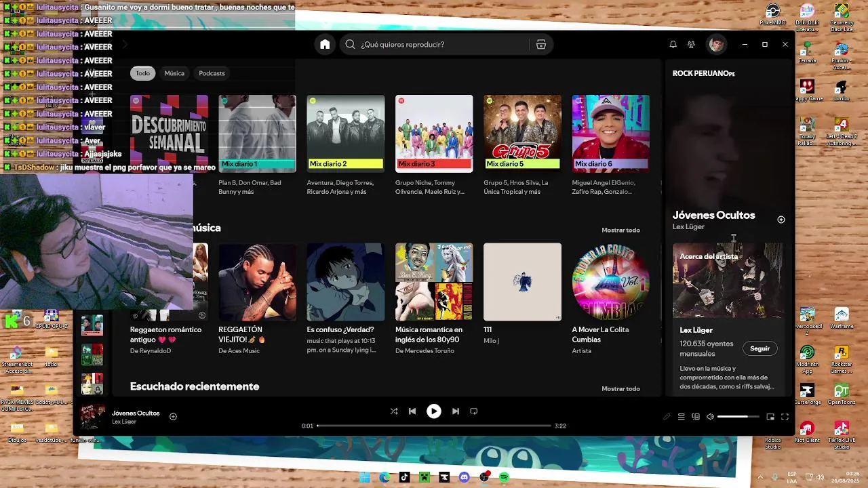The width and height of the screenshot is (868, 488).
Task: Open the PokeMMO desktop shortcut
Action: pyautogui.click(x=772, y=14)
